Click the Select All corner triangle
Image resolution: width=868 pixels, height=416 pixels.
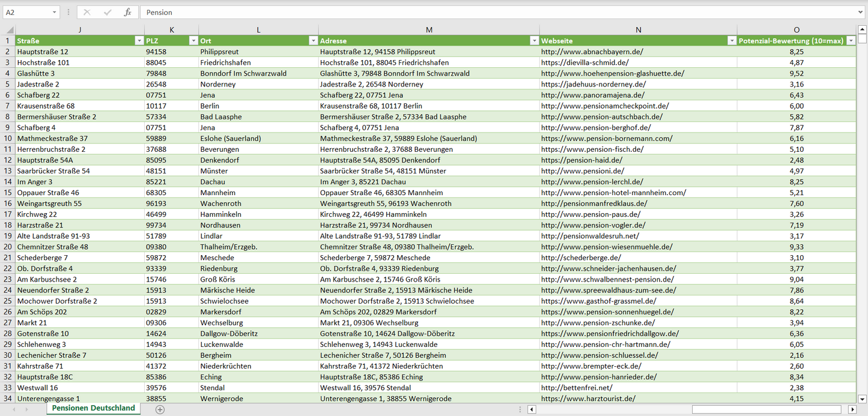click(10, 30)
